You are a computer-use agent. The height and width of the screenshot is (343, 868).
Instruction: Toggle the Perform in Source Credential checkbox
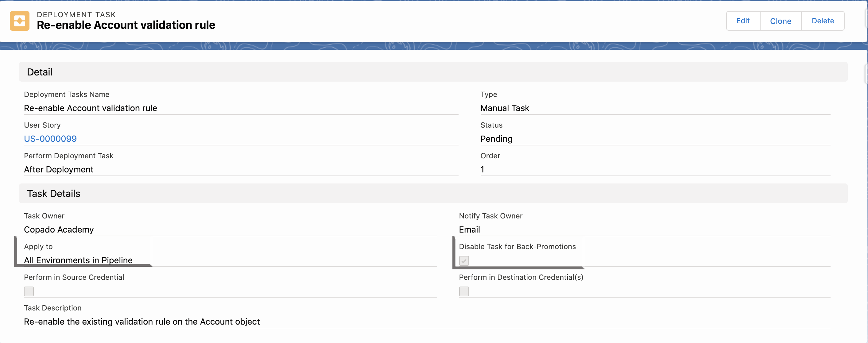(29, 291)
